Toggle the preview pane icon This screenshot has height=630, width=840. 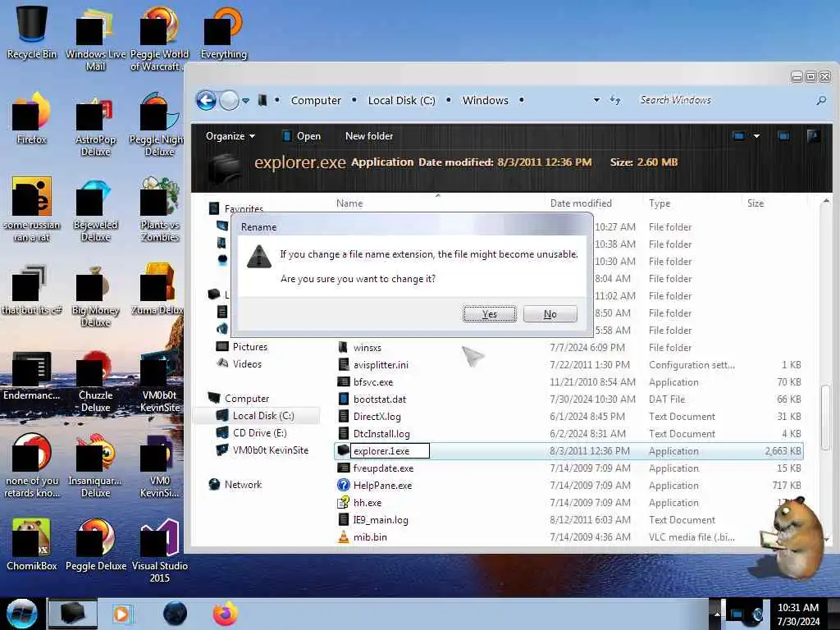[783, 136]
